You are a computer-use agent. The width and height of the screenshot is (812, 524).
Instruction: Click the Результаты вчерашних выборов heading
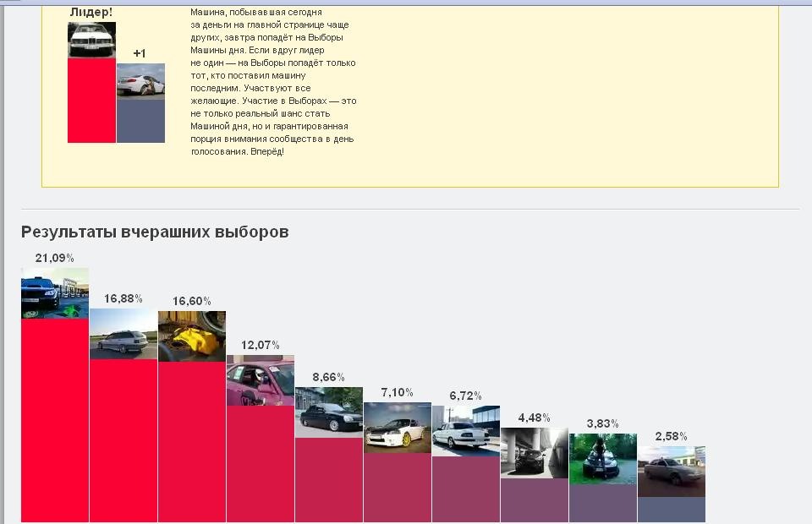coord(155,232)
